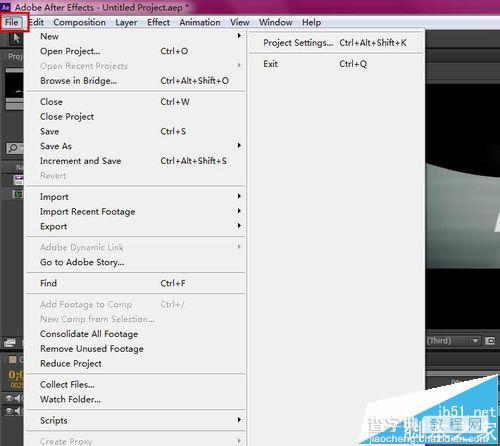The height and width of the screenshot is (446, 500).
Task: Expand the Import submenu
Action: pyautogui.click(x=136, y=197)
